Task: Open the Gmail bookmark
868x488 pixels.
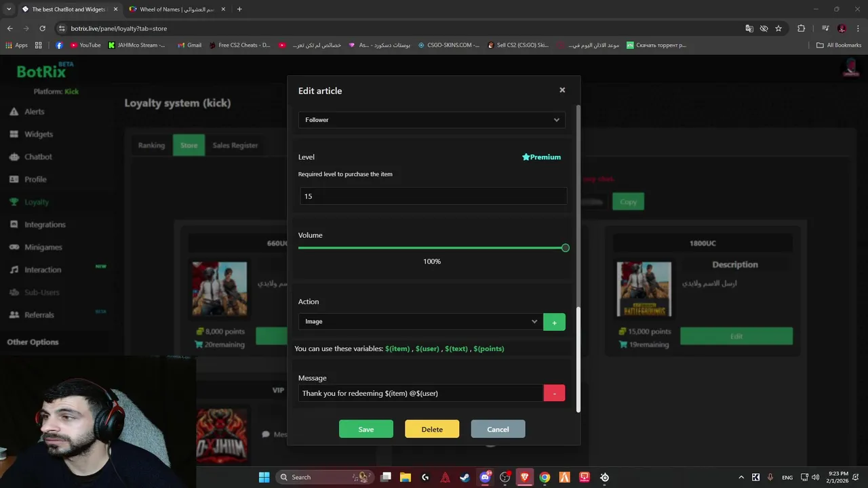Action: click(189, 45)
